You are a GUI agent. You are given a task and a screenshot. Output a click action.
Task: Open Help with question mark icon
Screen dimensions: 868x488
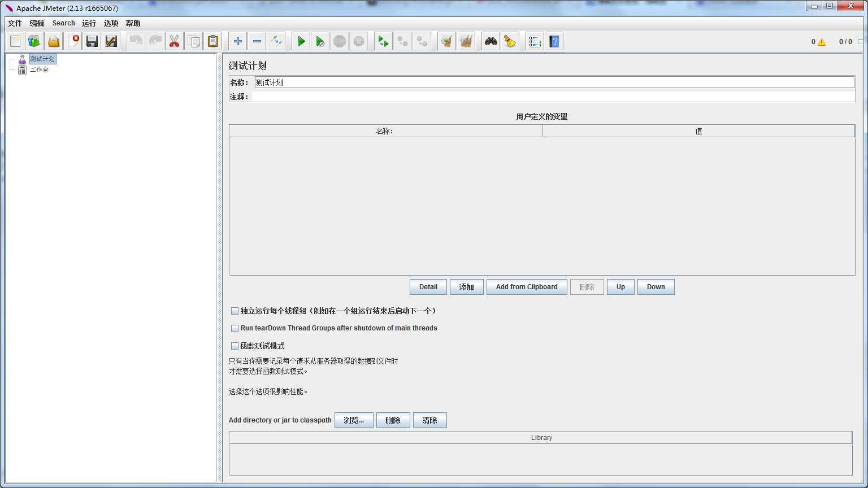tap(554, 41)
